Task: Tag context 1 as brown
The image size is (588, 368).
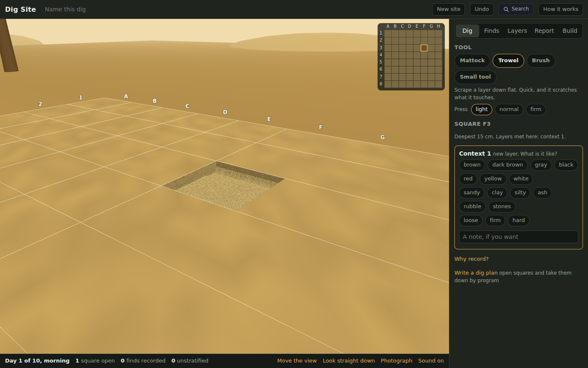Action: pos(472,165)
